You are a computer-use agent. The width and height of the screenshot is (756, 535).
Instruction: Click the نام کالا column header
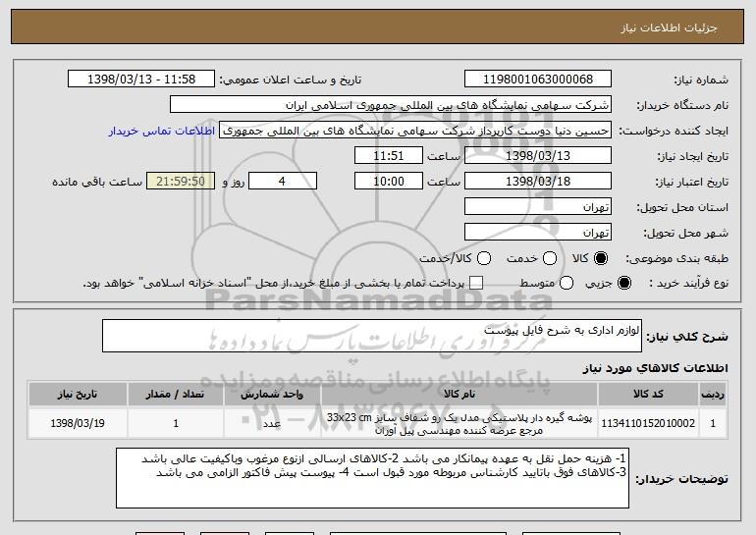[x=459, y=395]
